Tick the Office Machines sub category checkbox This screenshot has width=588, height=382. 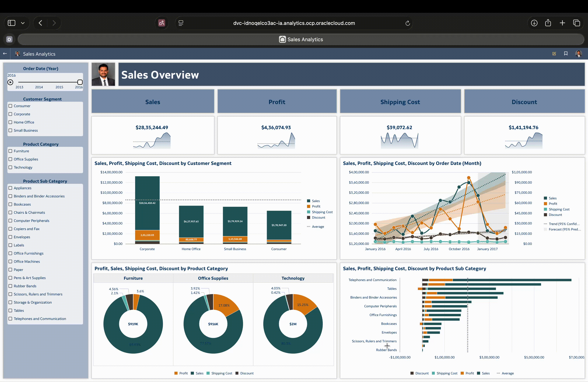[10, 261]
